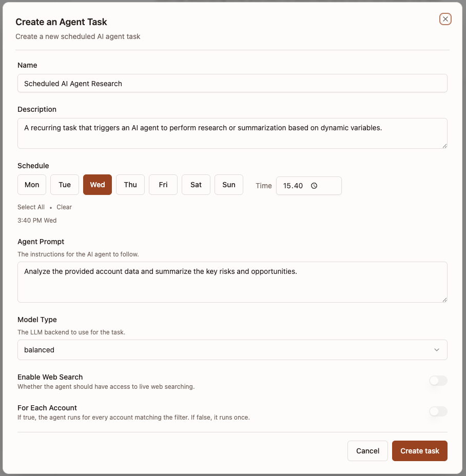Select Thu in the schedule
The height and width of the screenshot is (476, 466).
tap(130, 185)
